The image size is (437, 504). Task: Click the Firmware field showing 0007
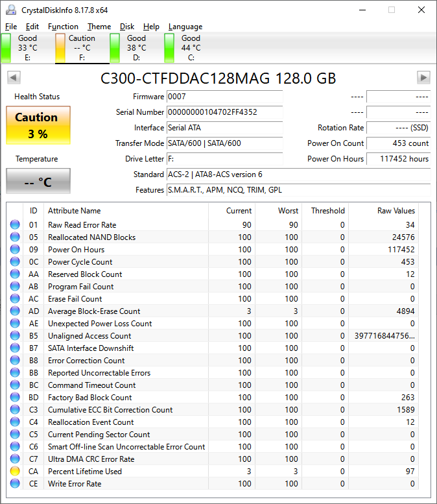[224, 97]
